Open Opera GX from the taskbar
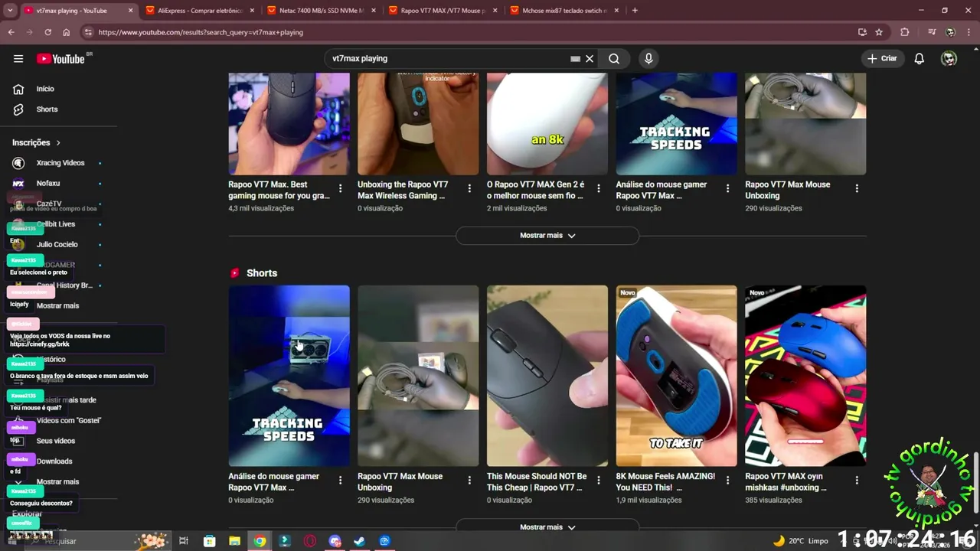Viewport: 980px width, 551px height. [x=310, y=541]
